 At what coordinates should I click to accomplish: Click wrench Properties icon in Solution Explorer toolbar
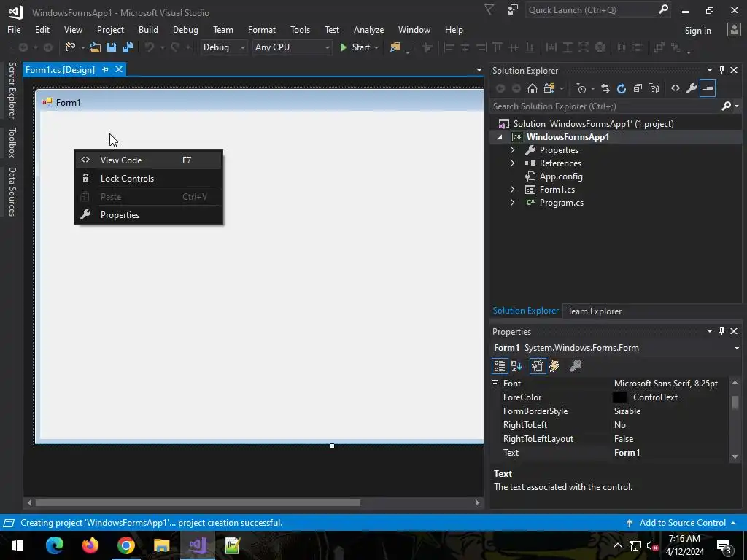692,88
